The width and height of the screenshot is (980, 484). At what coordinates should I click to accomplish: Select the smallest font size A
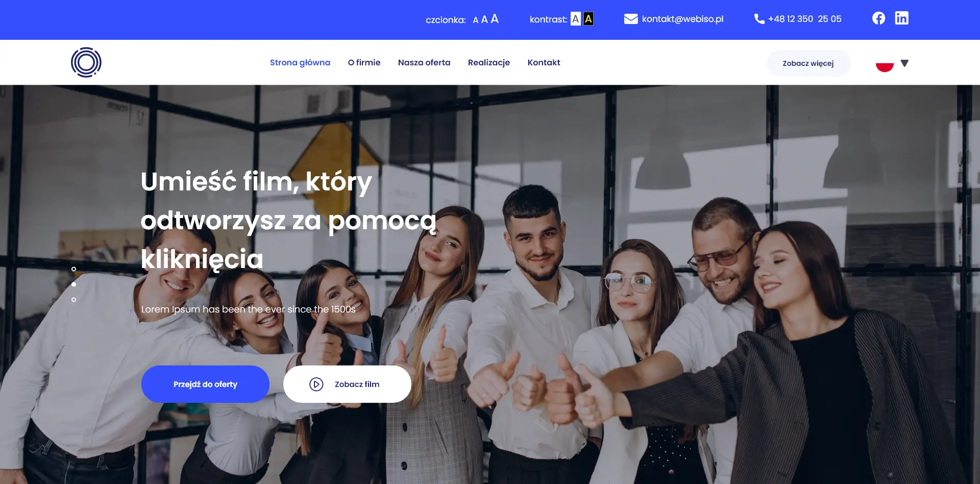point(476,20)
